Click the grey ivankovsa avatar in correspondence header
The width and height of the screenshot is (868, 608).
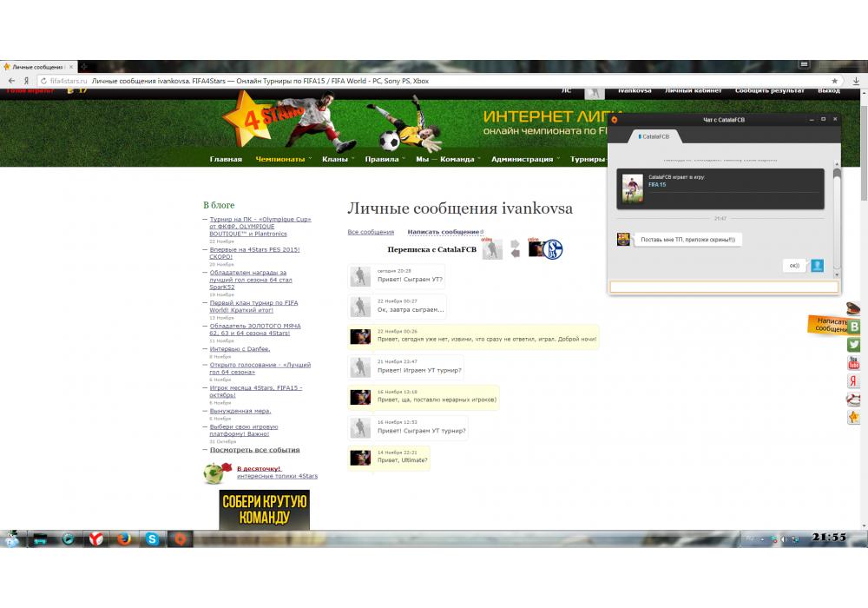[492, 250]
